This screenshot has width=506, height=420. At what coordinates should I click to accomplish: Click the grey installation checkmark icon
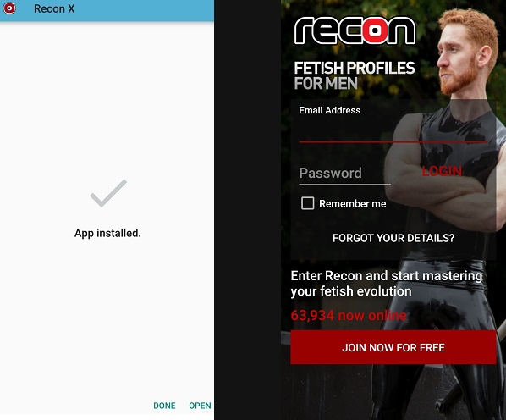(108, 193)
